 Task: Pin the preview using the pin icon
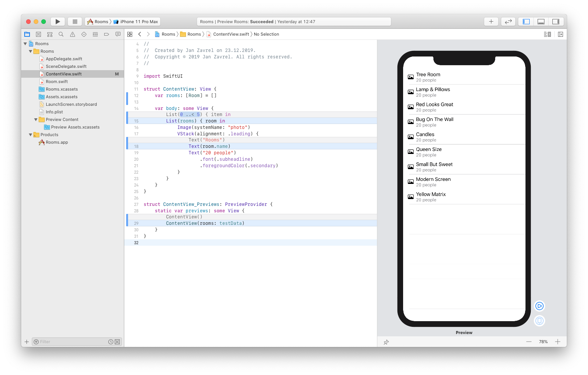coord(386,342)
